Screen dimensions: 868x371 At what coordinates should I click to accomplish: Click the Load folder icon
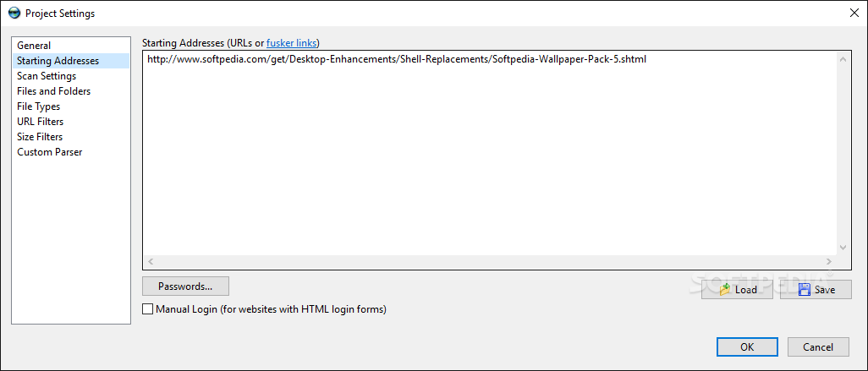click(x=725, y=290)
